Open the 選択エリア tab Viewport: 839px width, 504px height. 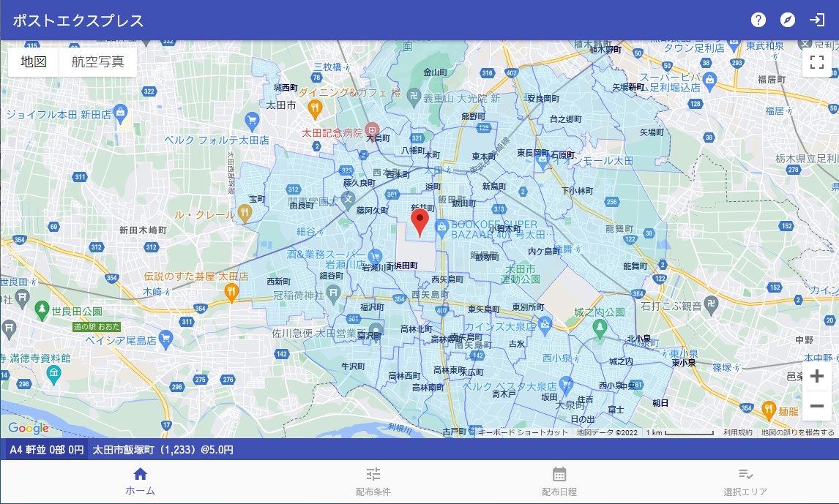click(745, 481)
